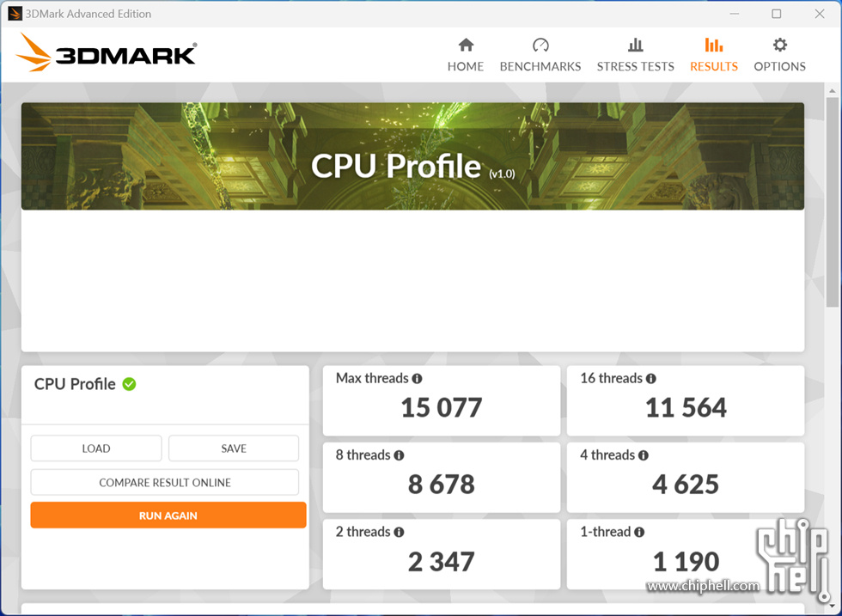Click the 3DMark Advanced Edition window title
This screenshot has width=842, height=616.
(88, 14)
